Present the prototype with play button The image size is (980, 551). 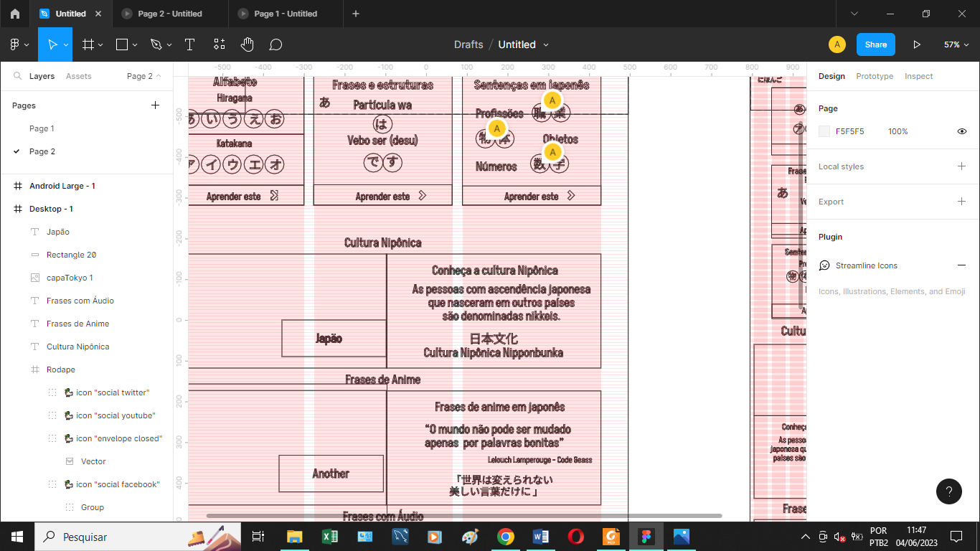pos(917,44)
